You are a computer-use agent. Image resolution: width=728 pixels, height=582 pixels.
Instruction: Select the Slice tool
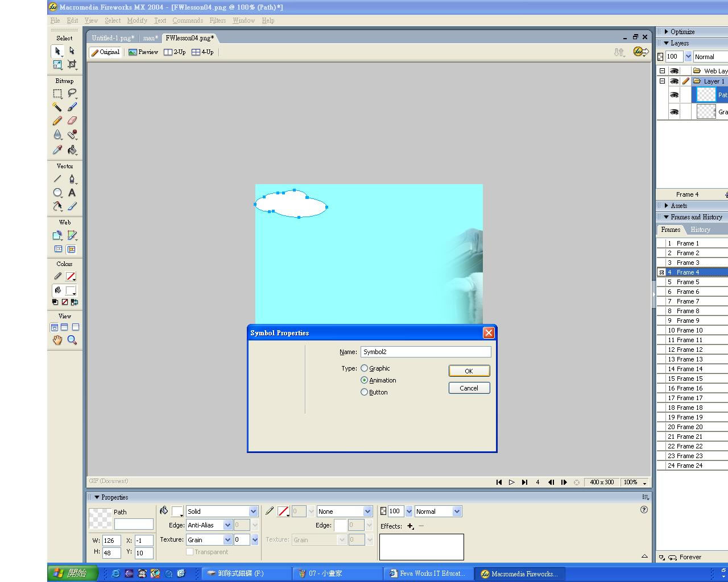point(72,235)
